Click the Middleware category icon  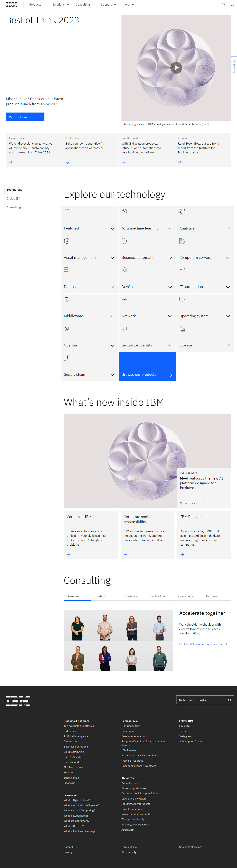pos(67,299)
